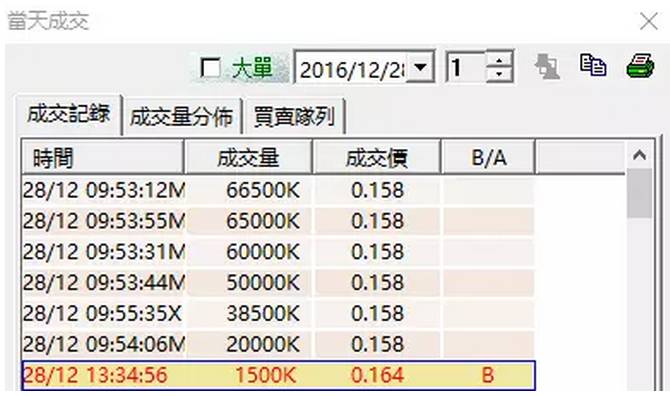The image size is (670, 396).
Task: Select the 28/12 09:54:06M row
Action: (278, 344)
